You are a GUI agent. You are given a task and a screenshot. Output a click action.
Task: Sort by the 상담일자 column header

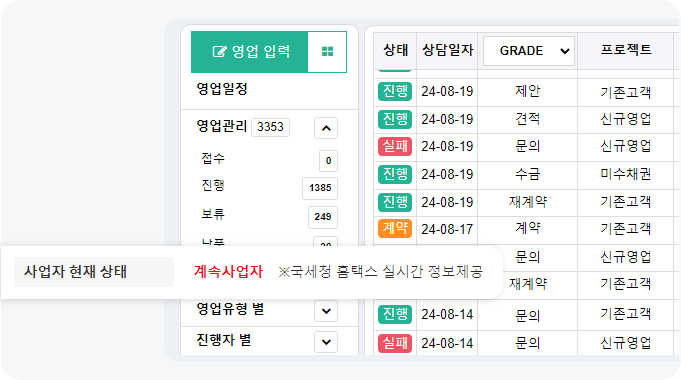[x=447, y=50]
